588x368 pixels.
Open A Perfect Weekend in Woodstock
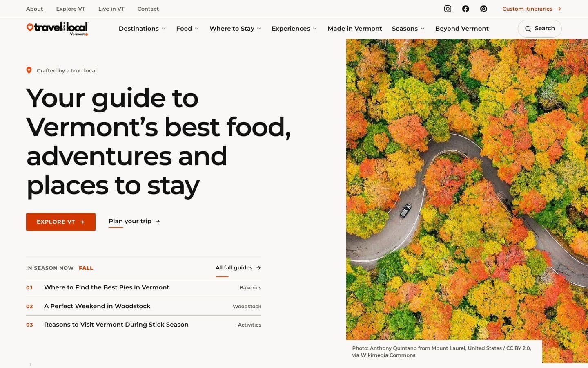tap(97, 306)
